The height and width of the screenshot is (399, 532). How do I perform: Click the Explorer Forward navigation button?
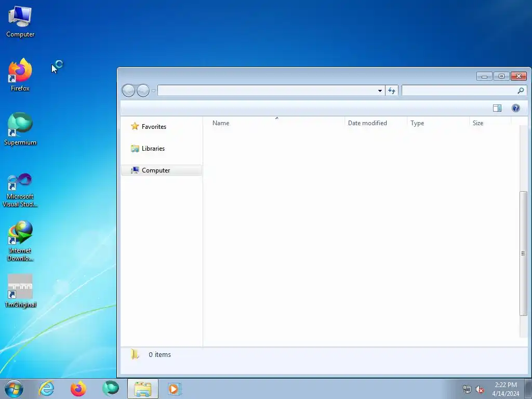143,90
